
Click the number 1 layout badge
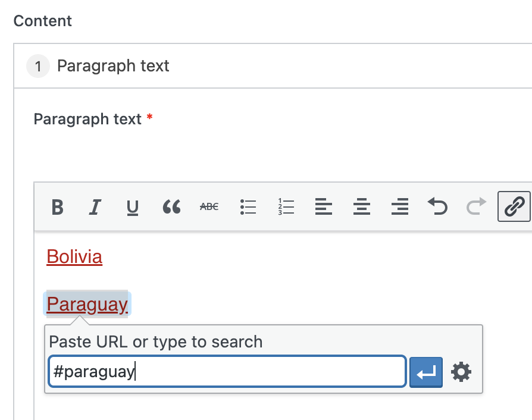[x=38, y=66]
